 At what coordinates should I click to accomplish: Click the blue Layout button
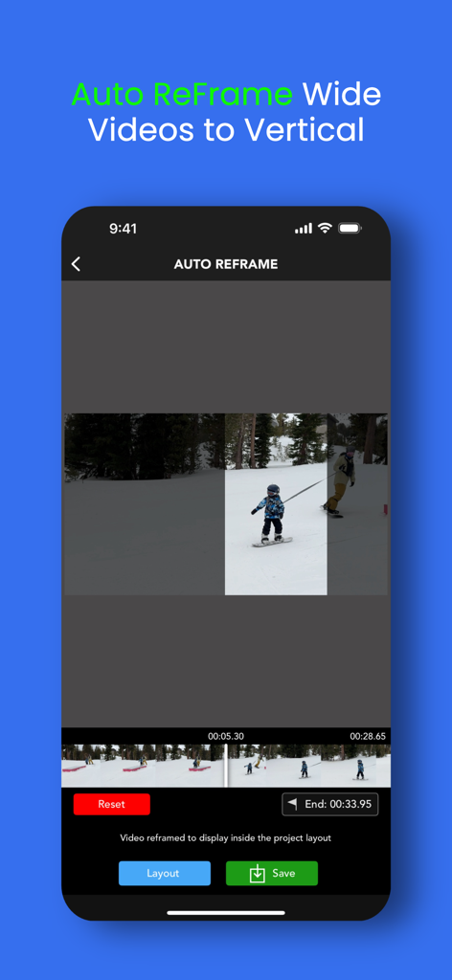(165, 873)
